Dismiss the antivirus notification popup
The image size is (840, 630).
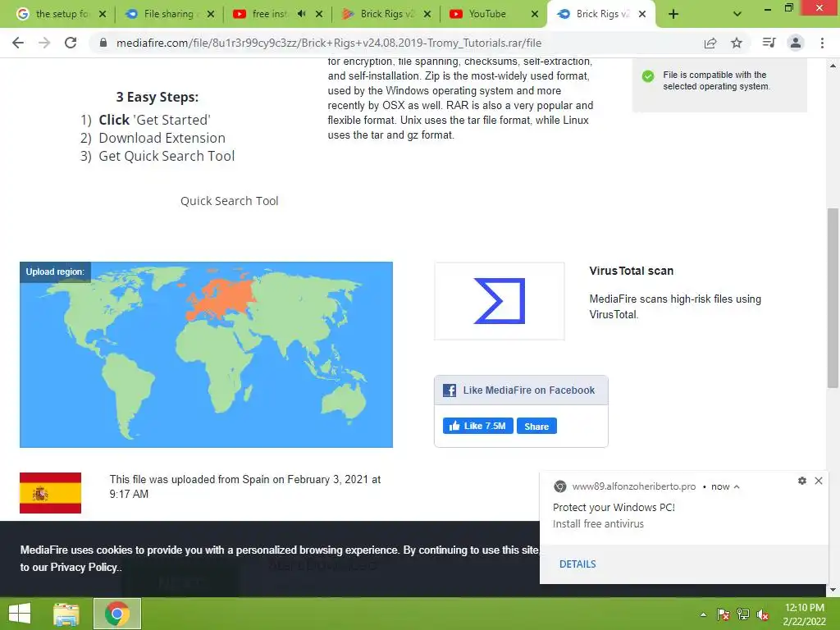(819, 481)
